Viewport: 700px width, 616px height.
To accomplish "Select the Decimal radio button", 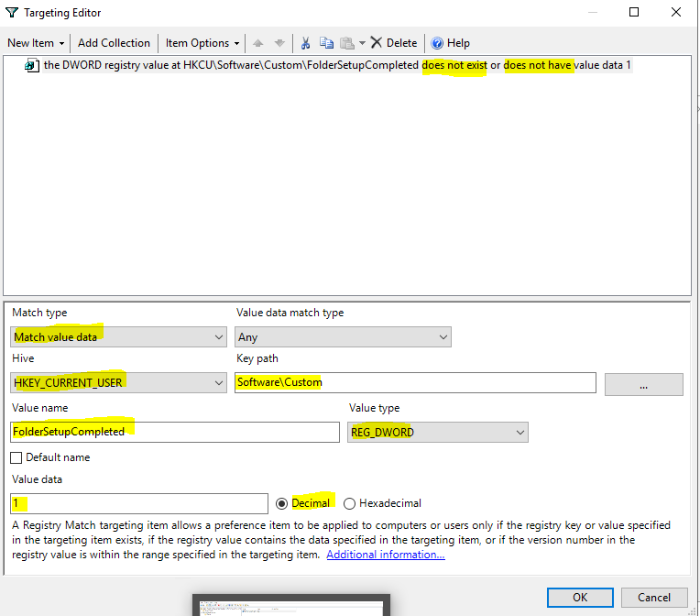I will 282,503.
